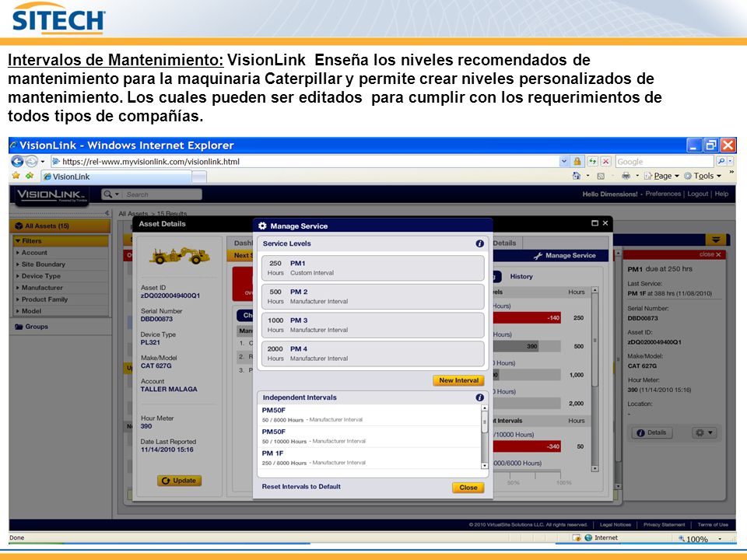Switch to the History tab

click(x=521, y=276)
